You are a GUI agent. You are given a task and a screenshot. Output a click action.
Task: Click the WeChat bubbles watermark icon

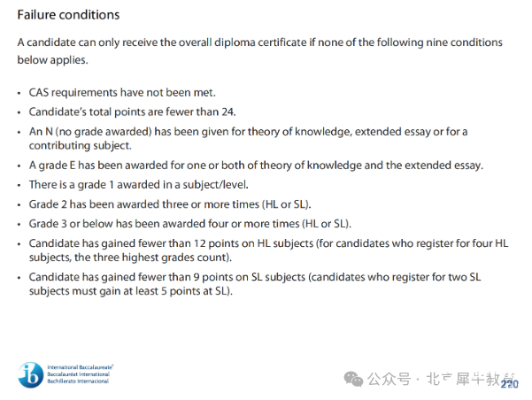click(x=353, y=379)
